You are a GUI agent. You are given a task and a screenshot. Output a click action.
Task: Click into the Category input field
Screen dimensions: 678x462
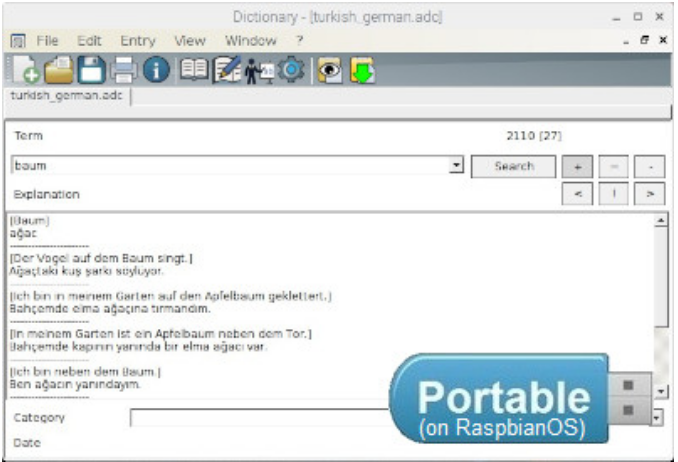[x=259, y=418]
